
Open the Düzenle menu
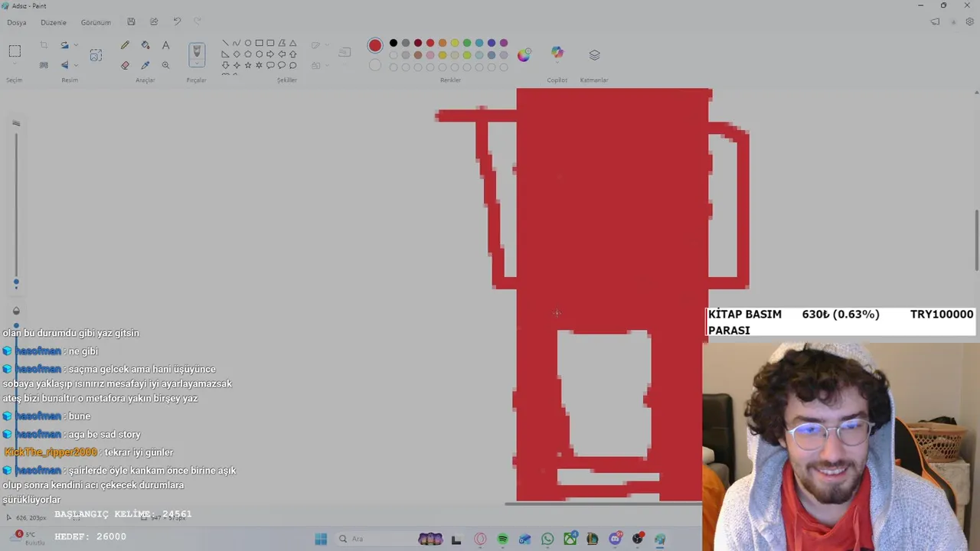pos(54,22)
